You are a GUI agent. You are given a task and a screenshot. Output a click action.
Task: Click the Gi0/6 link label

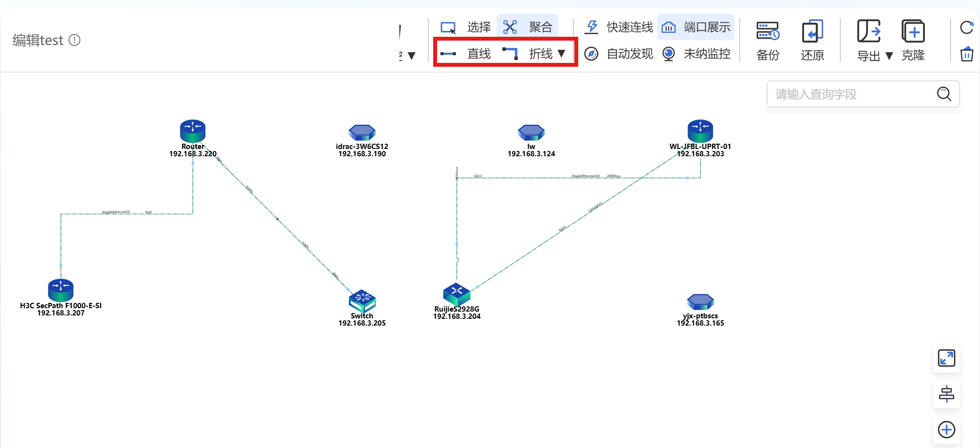click(562, 229)
